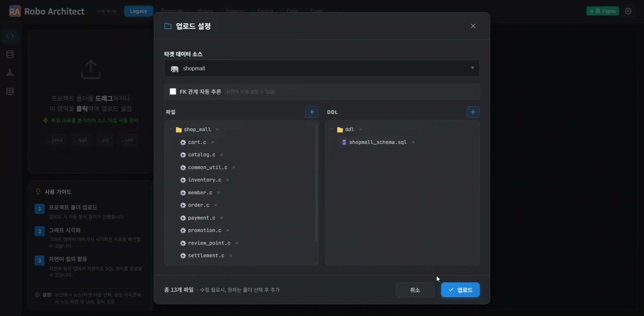Remove settlement.c from the file list
The image size is (644, 316).
tap(230, 256)
